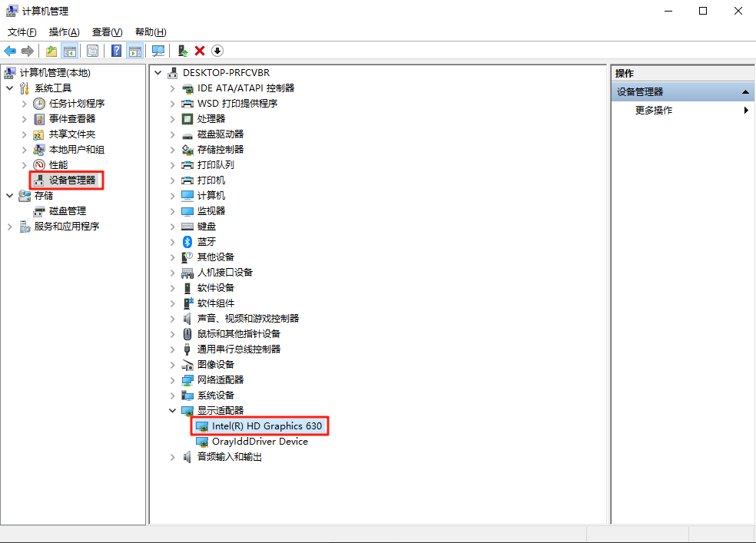Select OrayIddDriver Device entry
The image size is (756, 543).
point(260,442)
